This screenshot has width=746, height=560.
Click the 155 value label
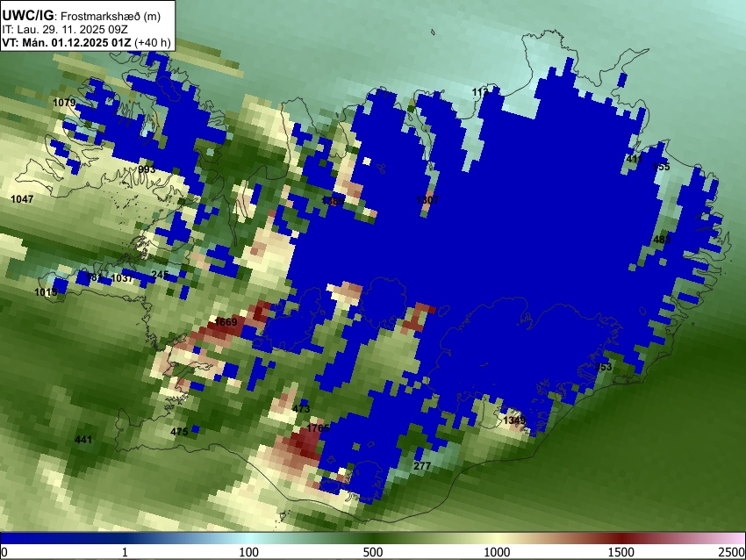(662, 167)
